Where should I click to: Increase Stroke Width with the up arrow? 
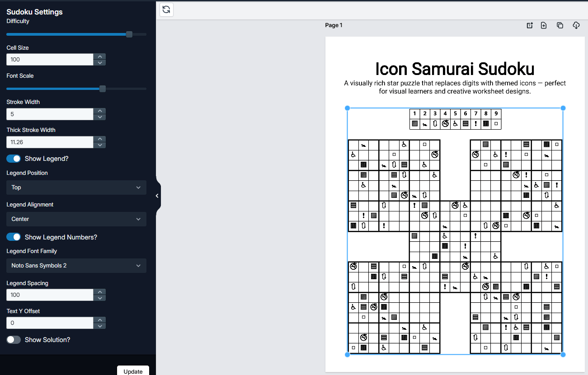coord(99,111)
